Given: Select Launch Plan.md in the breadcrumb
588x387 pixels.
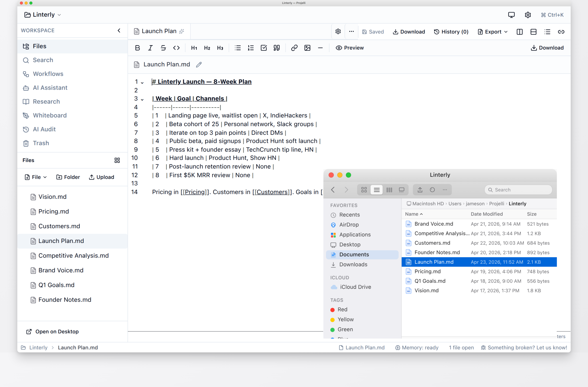Looking at the screenshot, I should 78,347.
